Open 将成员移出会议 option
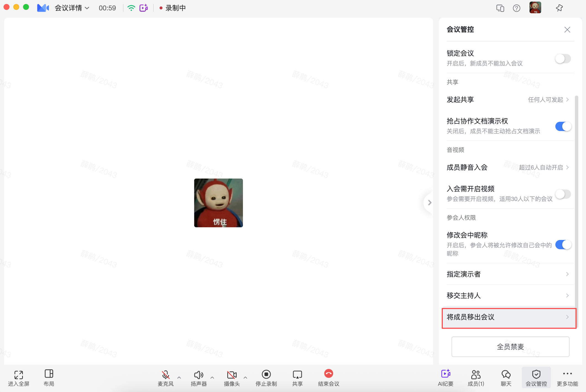The width and height of the screenshot is (586, 392). (x=509, y=318)
